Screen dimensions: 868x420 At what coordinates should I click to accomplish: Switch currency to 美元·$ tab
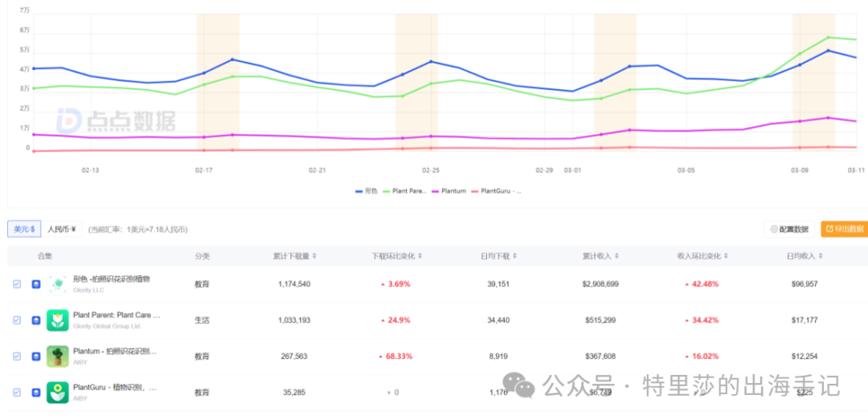tap(24, 229)
